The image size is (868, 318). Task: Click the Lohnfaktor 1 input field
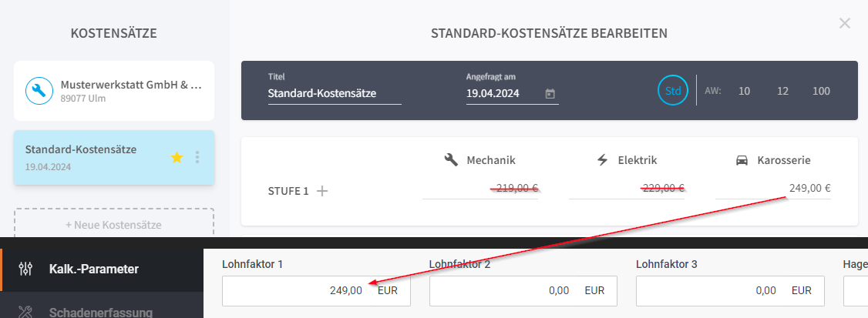click(316, 290)
